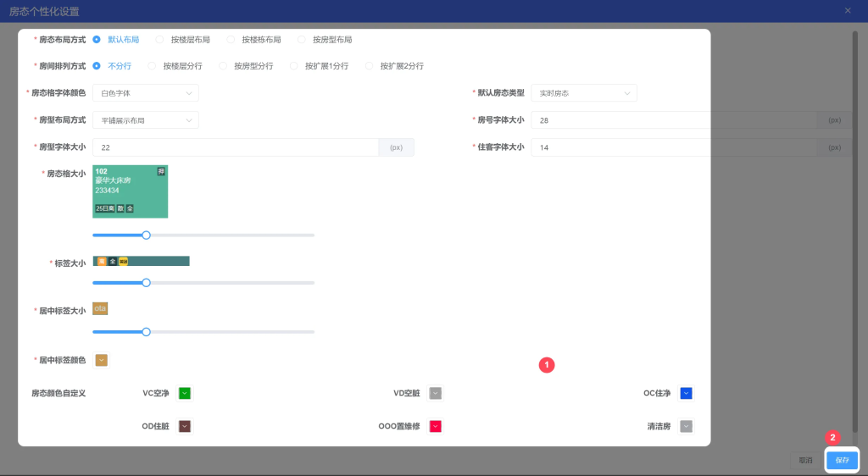Expand 默认房态类型 dropdown showing 实时房态
The height and width of the screenshot is (476, 868).
click(584, 93)
